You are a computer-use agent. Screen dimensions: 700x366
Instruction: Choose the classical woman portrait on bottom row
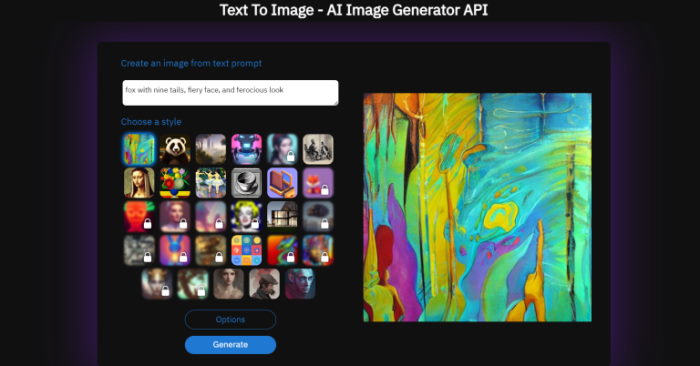(229, 284)
